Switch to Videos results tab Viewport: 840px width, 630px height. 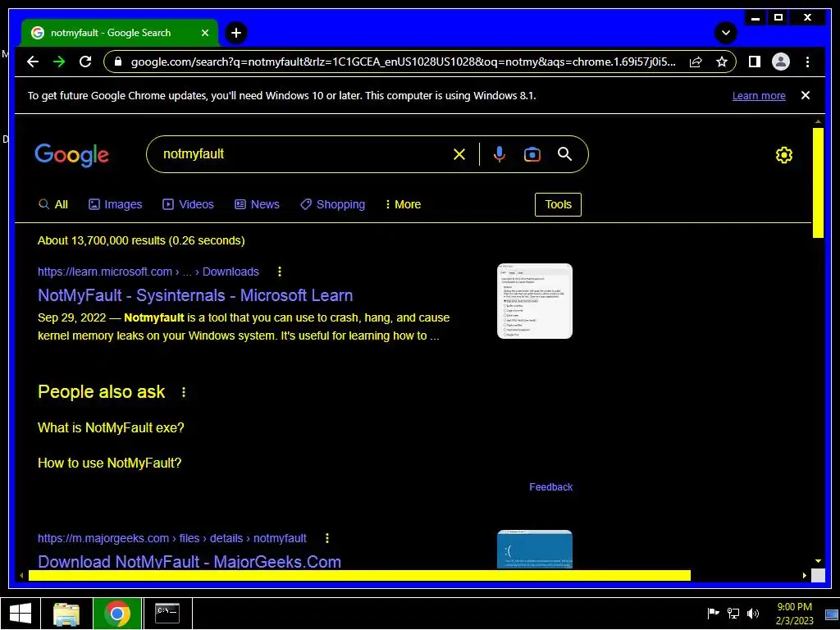(188, 204)
